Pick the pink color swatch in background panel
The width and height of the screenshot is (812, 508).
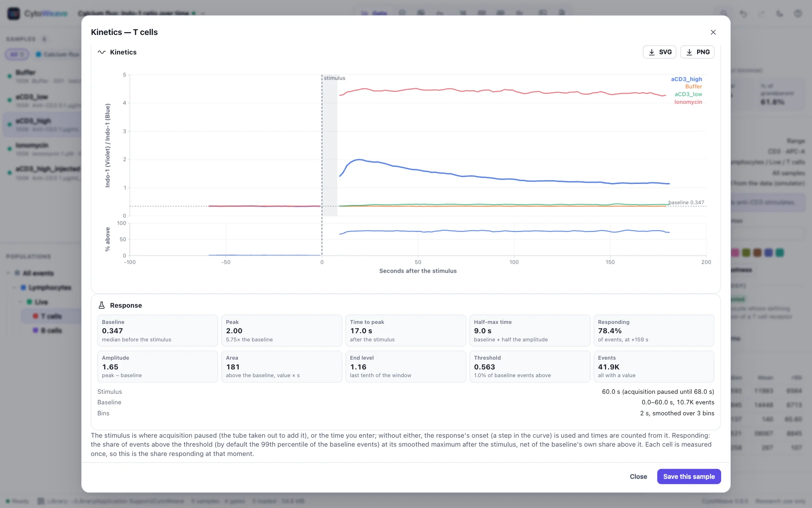point(734,252)
